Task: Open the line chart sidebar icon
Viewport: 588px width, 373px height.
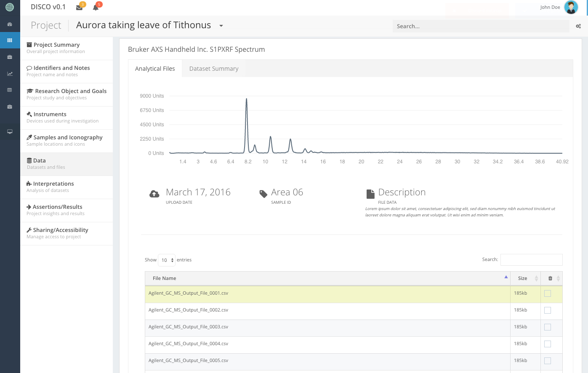Action: [10, 74]
